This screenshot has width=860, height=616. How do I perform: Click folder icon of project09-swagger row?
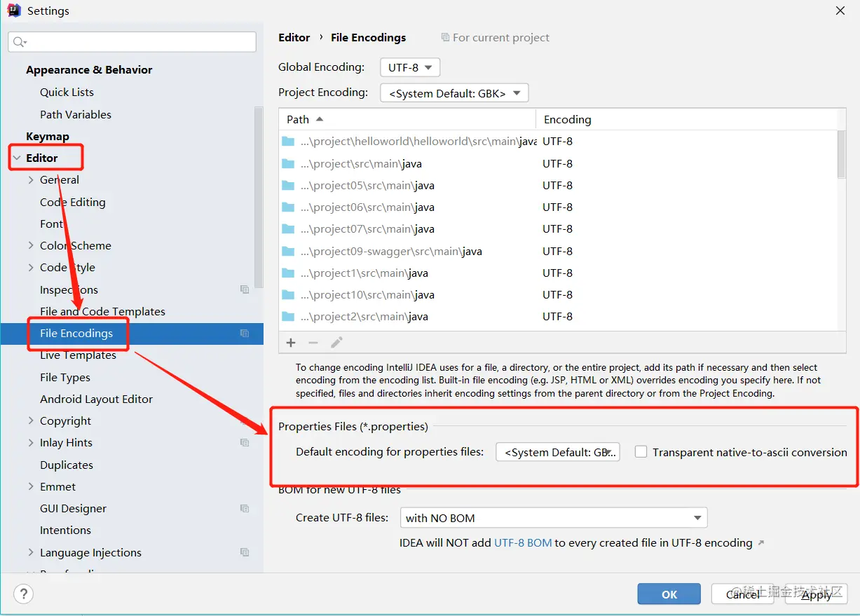(288, 251)
